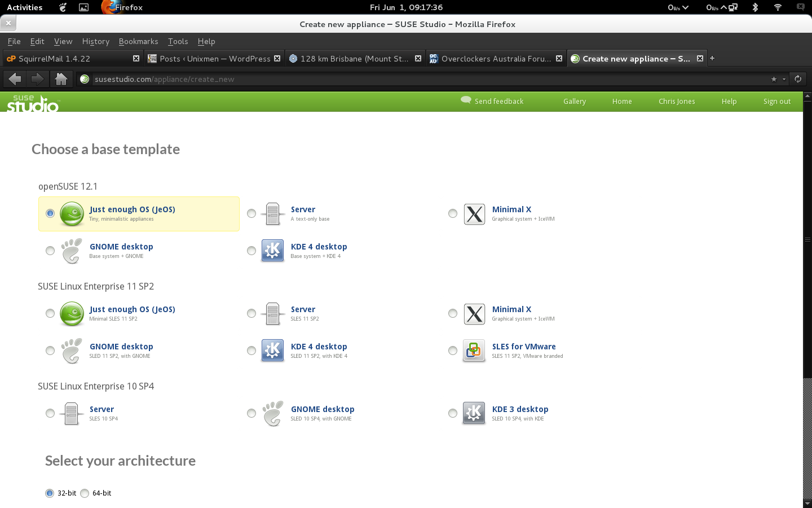Open the Activities overview
The image size is (812, 508).
[25, 7]
